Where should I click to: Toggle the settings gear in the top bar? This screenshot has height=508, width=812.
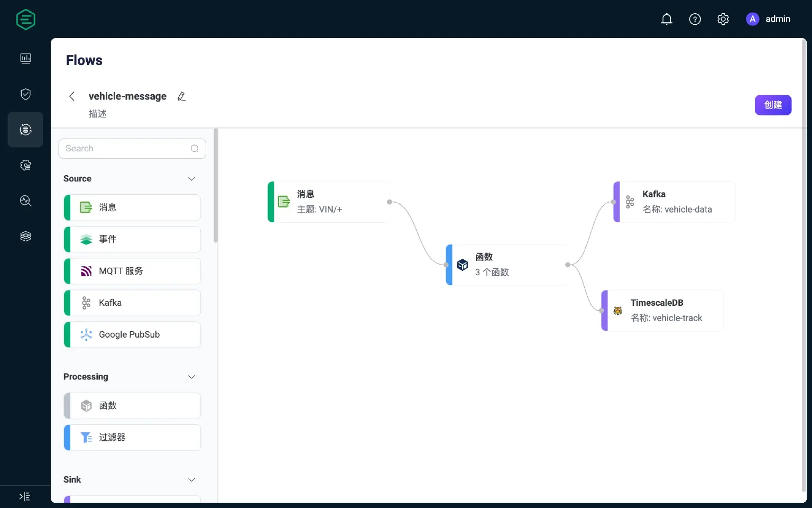[723, 19]
